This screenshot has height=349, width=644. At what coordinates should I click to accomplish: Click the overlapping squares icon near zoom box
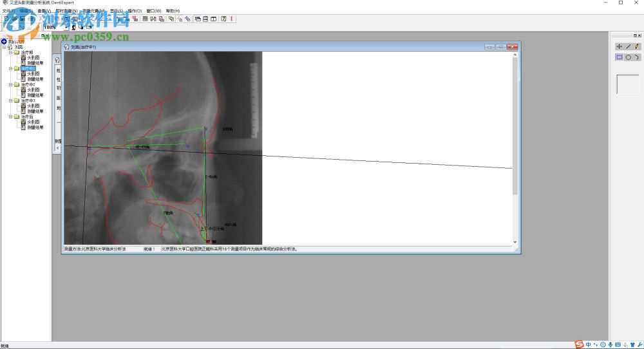tap(81, 28)
